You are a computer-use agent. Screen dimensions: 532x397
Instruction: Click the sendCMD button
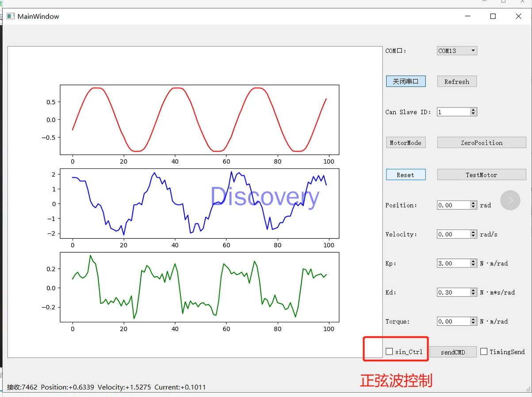point(453,352)
